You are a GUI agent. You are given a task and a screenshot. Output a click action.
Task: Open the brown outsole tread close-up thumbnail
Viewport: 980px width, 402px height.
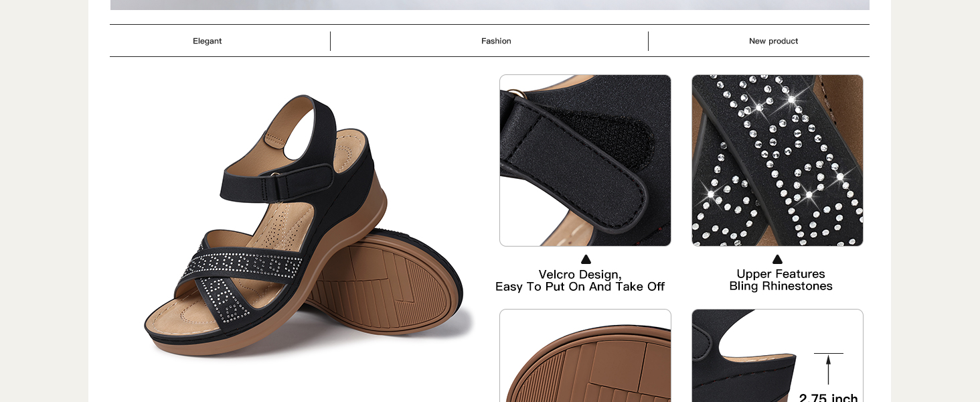[x=585, y=355]
